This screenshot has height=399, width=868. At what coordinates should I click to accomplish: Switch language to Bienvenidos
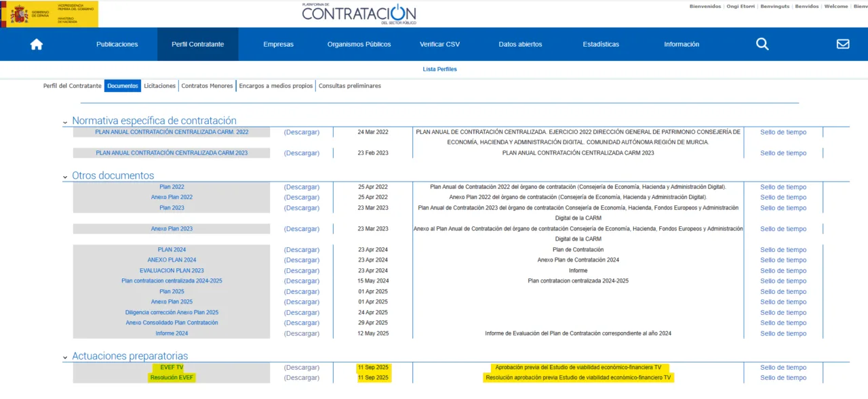pos(705,6)
